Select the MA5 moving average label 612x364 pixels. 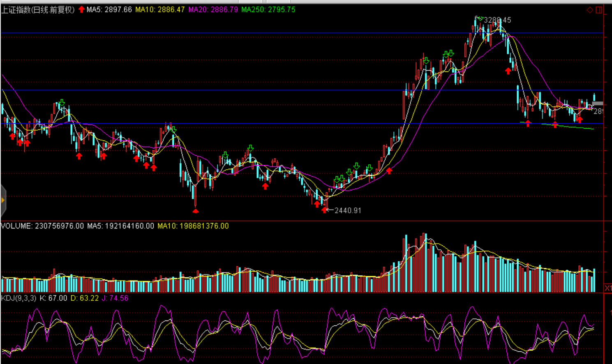(109, 9)
